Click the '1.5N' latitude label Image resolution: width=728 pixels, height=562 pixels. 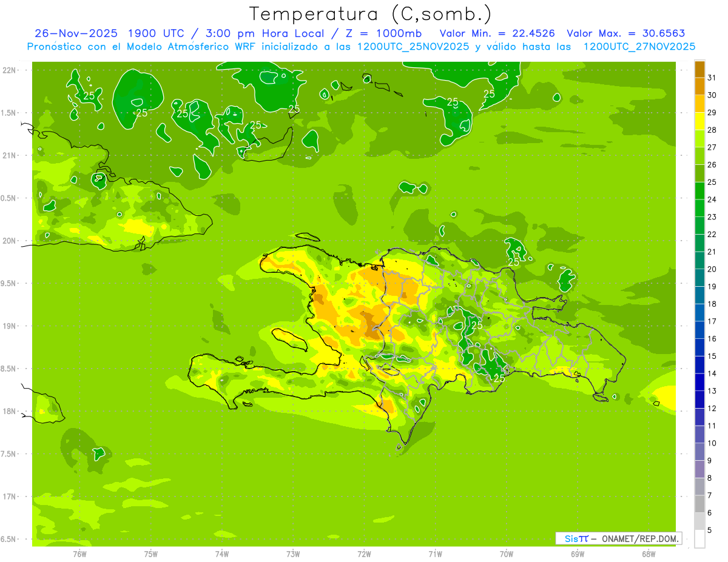point(9,113)
